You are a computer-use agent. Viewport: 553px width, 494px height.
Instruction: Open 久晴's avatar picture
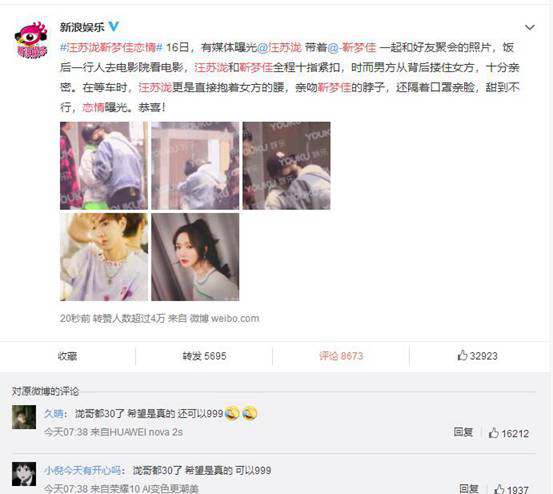pos(24,417)
